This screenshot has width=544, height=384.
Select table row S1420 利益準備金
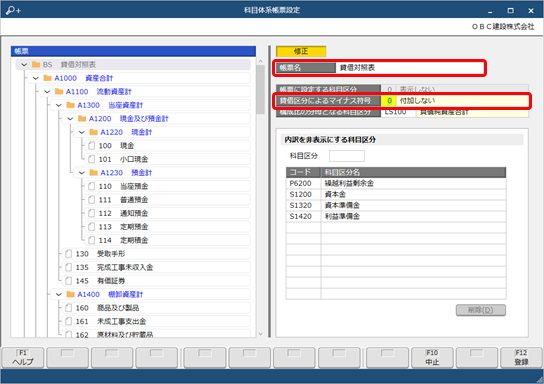pos(396,216)
